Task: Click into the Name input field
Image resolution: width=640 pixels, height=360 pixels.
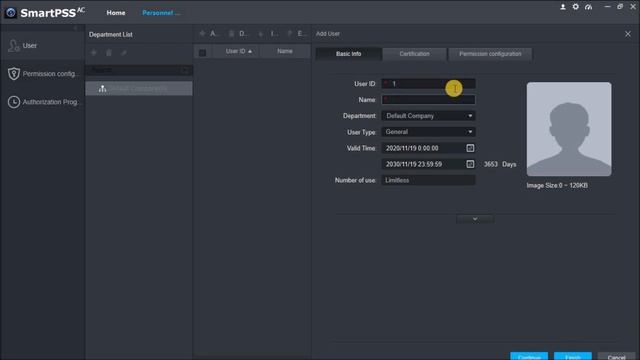Action: (x=428, y=100)
